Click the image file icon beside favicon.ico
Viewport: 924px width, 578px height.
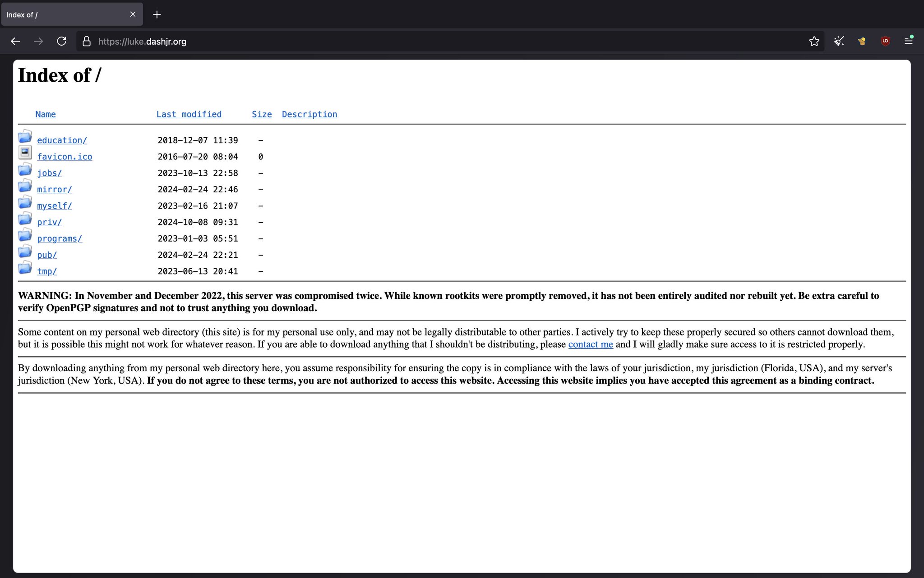coord(25,153)
